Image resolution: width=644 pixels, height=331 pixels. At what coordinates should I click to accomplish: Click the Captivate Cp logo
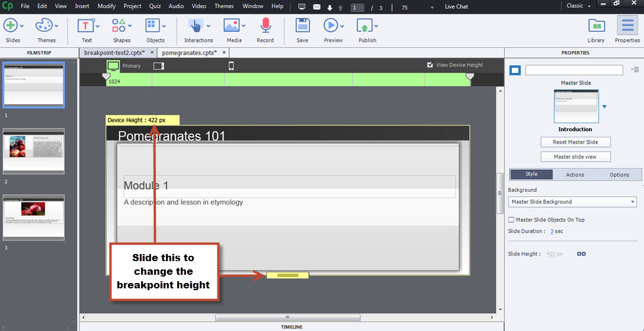pyautogui.click(x=7, y=6)
